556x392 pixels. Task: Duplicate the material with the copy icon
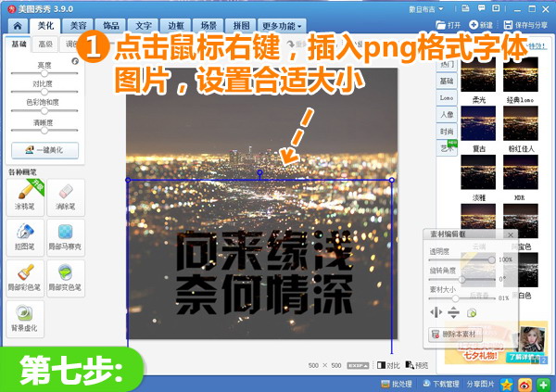coord(472,313)
